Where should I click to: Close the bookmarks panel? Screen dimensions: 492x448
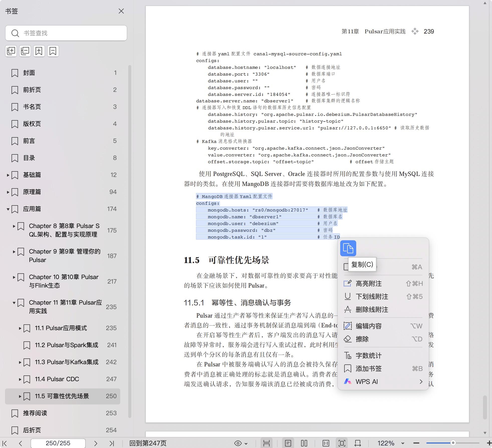pos(121,11)
